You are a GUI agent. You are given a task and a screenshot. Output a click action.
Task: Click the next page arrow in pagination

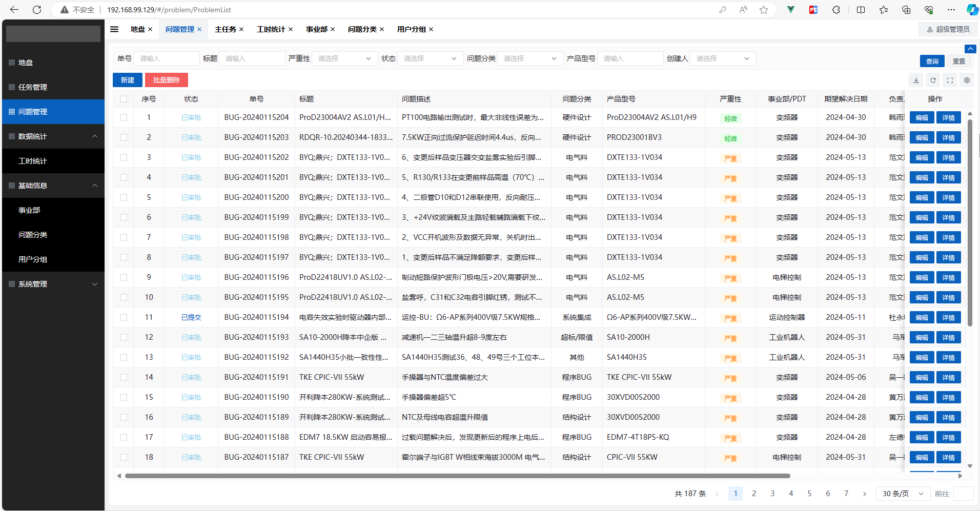[x=865, y=494]
